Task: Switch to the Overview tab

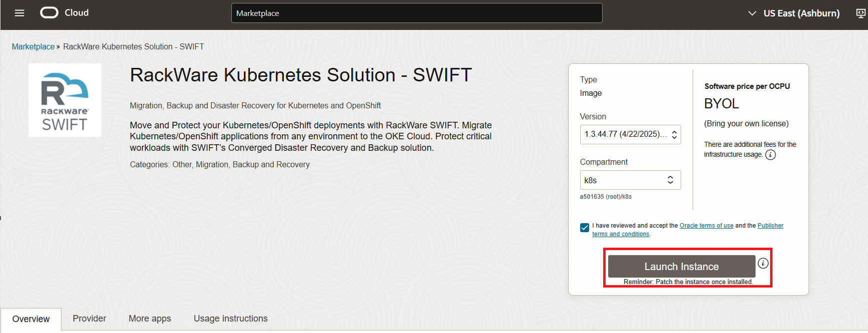Action: [x=31, y=319]
